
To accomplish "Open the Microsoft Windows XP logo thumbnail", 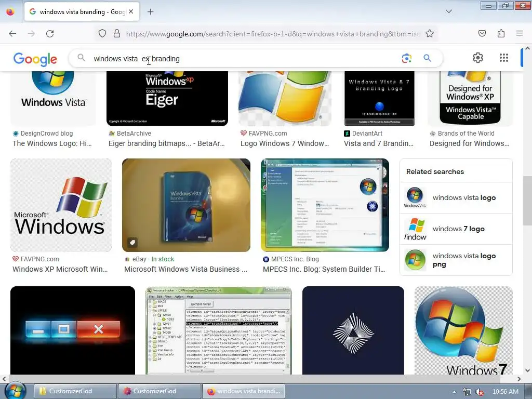I will point(61,205).
